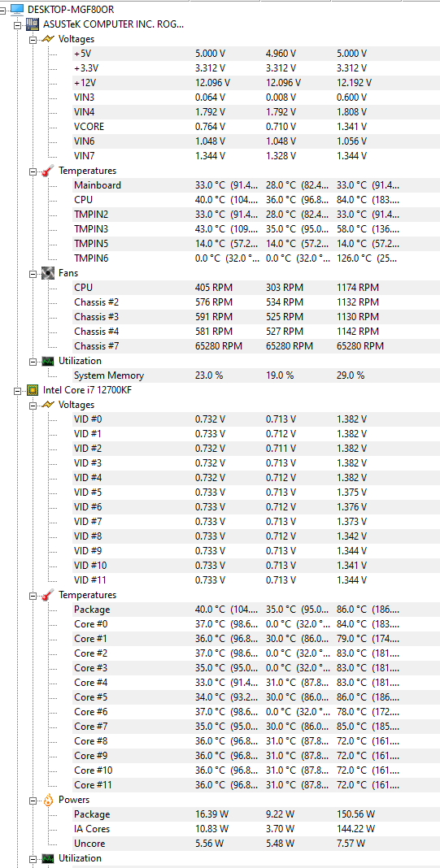Select the TMPIN6 row
The image size is (440, 868).
(255, 258)
